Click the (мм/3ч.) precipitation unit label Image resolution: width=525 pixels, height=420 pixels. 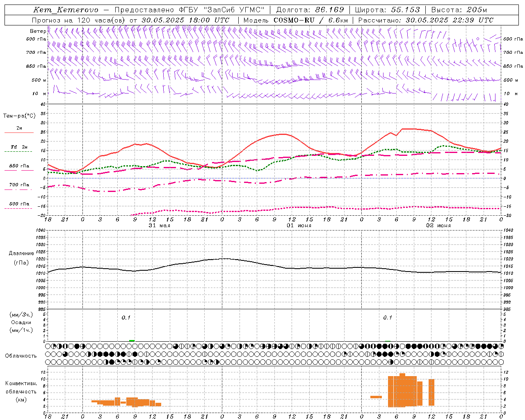21,315
